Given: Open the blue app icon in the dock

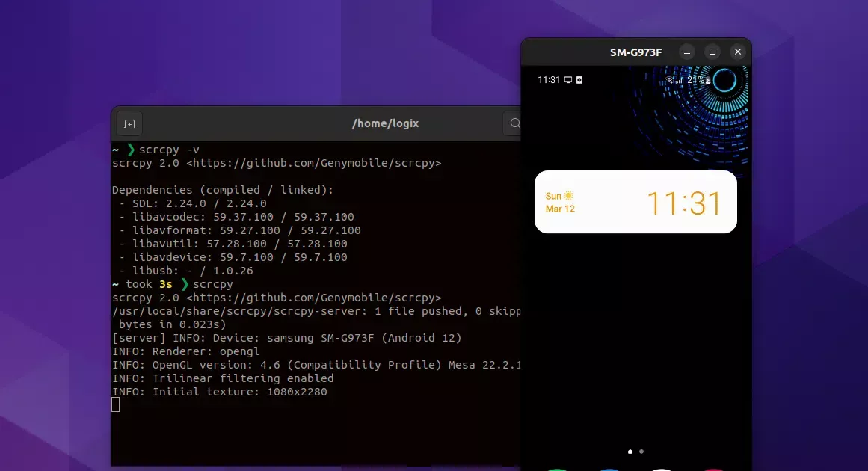Looking at the screenshot, I should click(x=609, y=469).
